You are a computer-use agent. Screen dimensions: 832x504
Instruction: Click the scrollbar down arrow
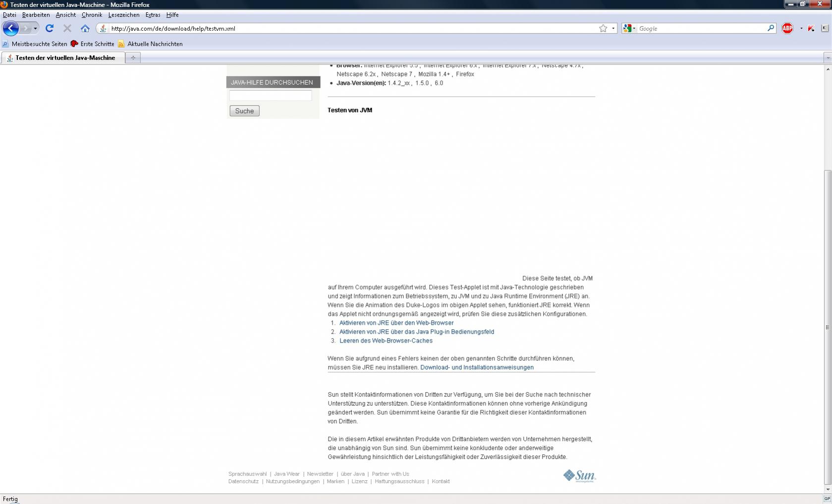pos(828,489)
